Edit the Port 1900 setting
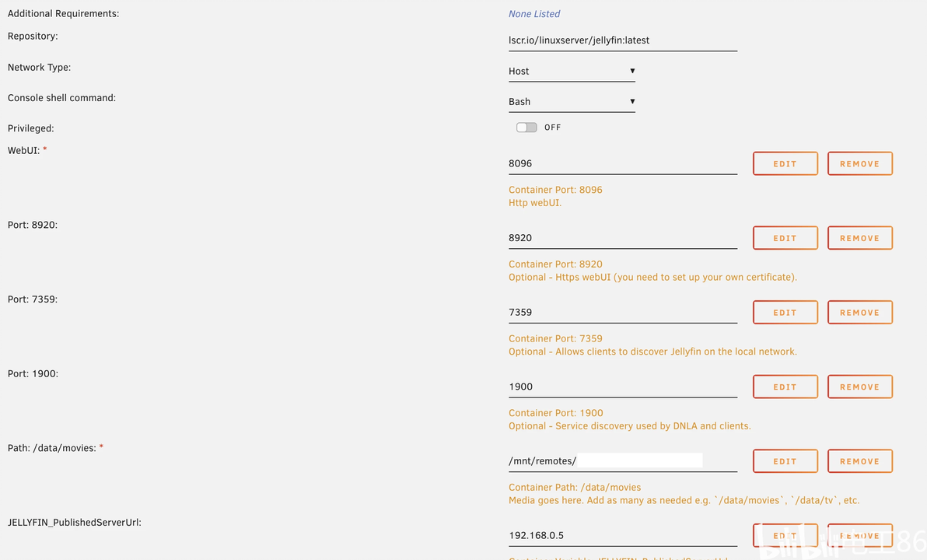 click(x=785, y=387)
